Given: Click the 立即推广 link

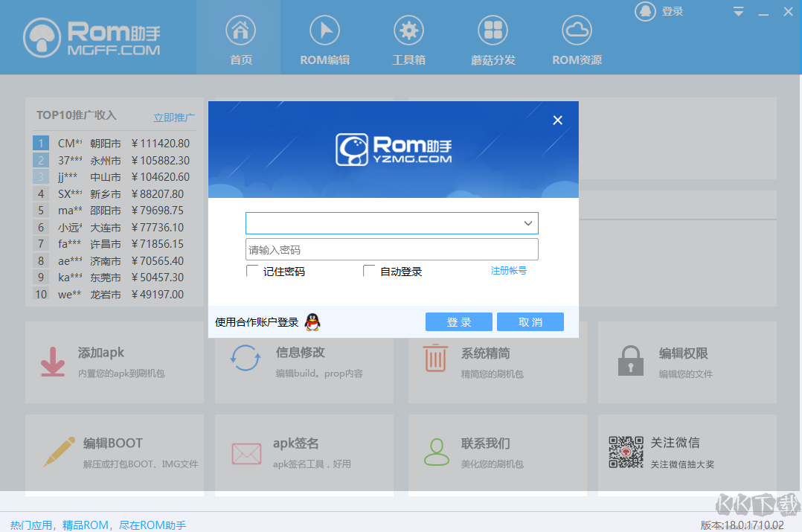Looking at the screenshot, I should pos(174,118).
